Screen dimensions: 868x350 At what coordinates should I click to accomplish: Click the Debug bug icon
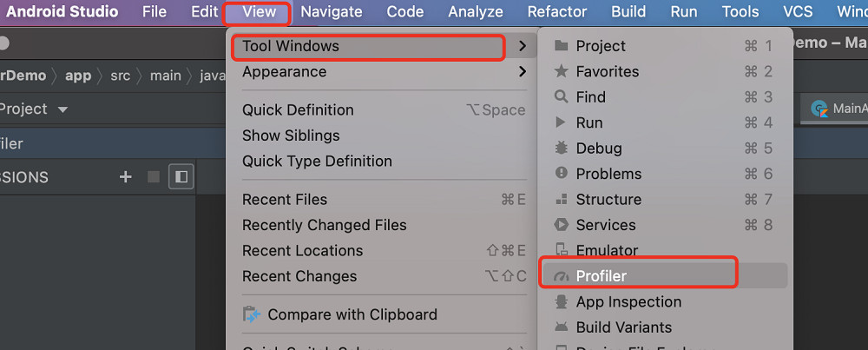562,148
